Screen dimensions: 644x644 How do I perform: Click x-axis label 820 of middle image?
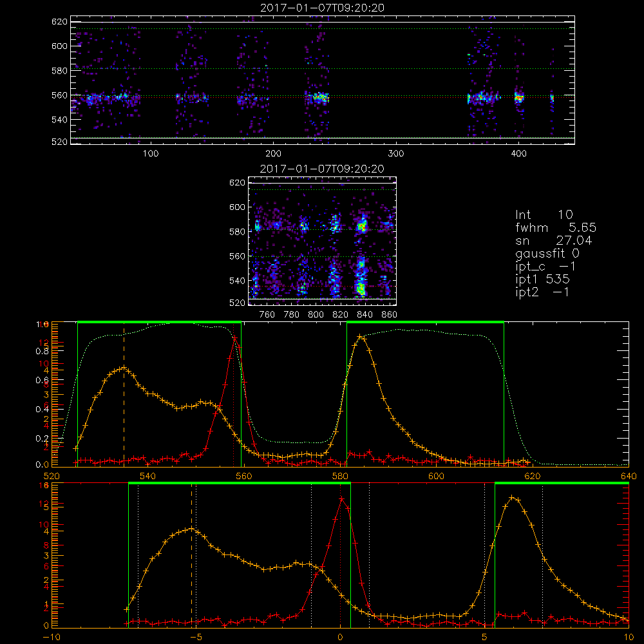coord(341,315)
